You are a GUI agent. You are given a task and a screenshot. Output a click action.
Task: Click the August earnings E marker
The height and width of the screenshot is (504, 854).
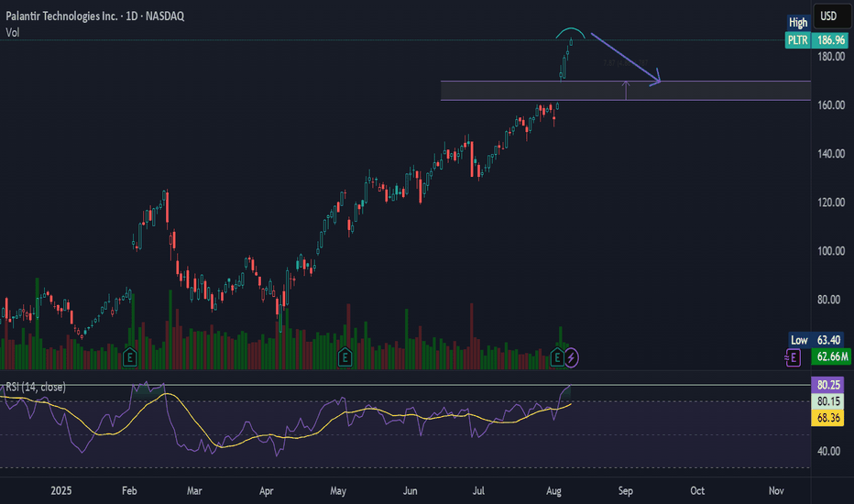click(x=556, y=357)
